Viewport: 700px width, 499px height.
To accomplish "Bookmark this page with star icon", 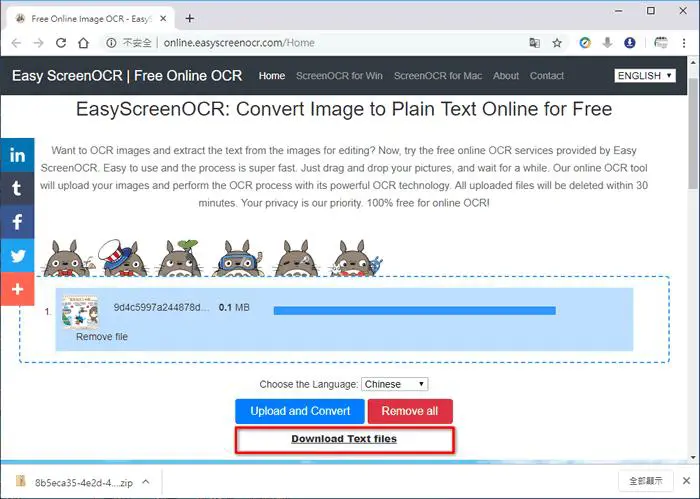I will 557,43.
